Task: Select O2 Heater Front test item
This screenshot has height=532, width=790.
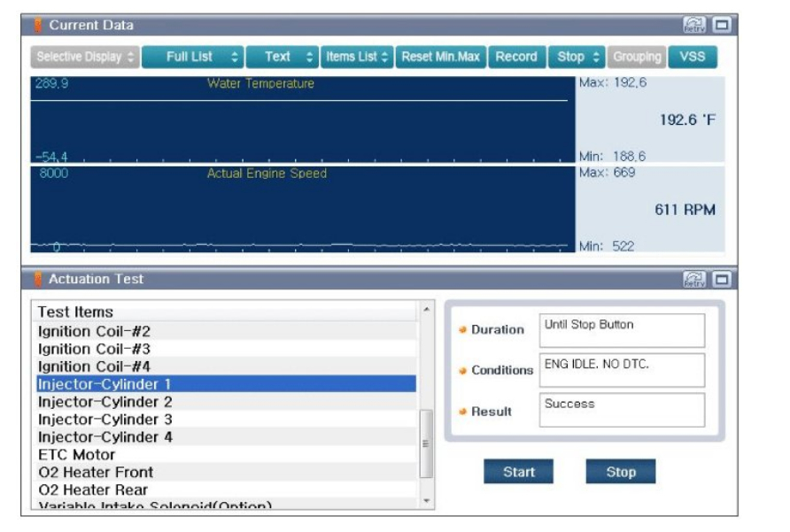Action: [x=226, y=472]
